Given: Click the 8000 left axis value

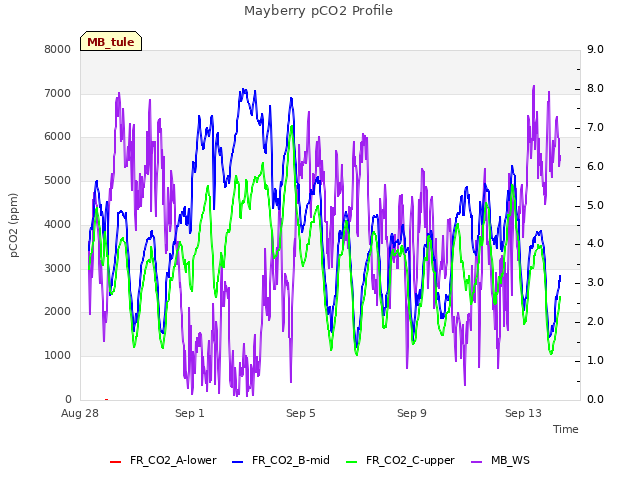Looking at the screenshot, I should click(58, 49).
